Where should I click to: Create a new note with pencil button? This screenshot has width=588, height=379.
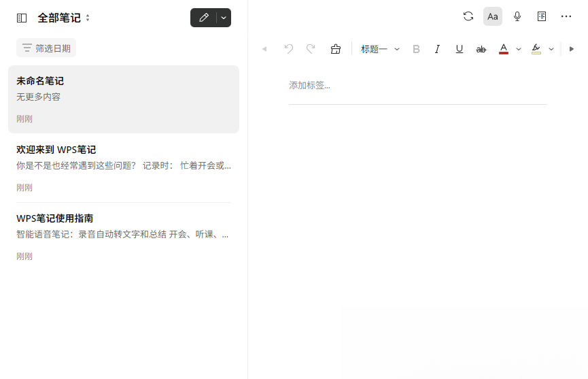(x=204, y=18)
